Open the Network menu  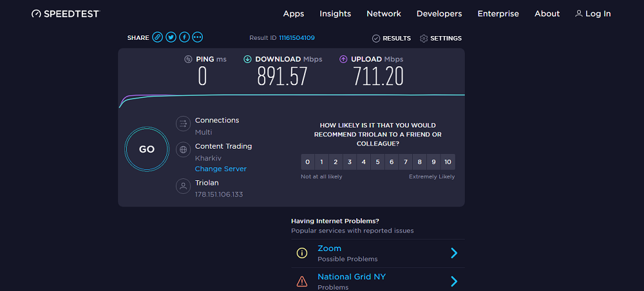pos(384,14)
